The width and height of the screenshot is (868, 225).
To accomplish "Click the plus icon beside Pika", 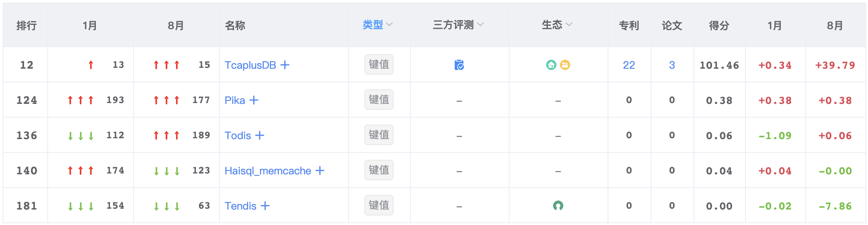I will tap(254, 100).
